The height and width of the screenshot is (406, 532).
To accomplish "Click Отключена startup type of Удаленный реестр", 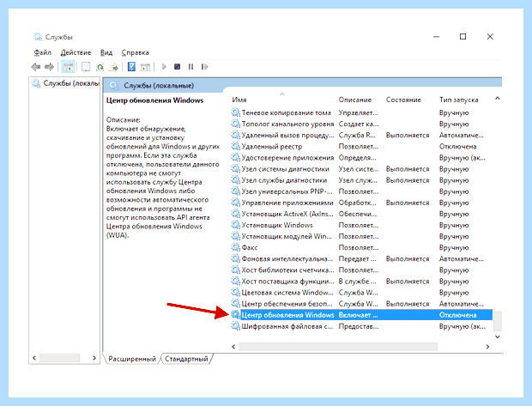I will pyautogui.click(x=457, y=147).
